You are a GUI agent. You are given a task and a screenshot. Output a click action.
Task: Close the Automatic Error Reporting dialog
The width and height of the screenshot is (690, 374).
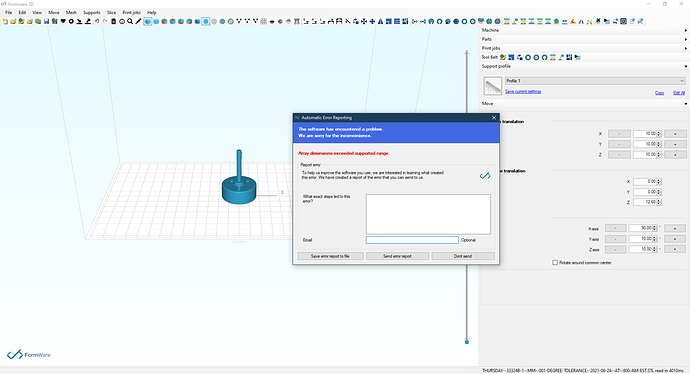pos(494,118)
